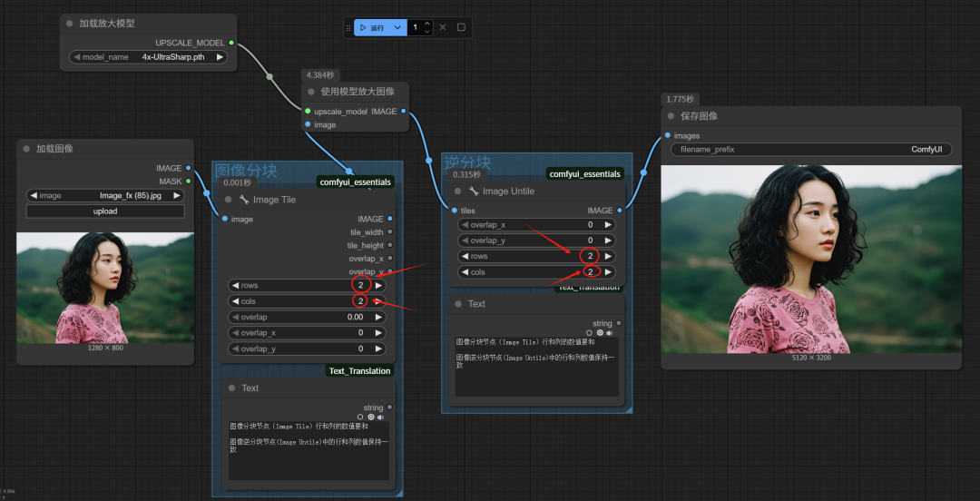Viewport: 980px width, 501px height.
Task: Open the 运行 run options dropdown chevron
Action: pyautogui.click(x=397, y=27)
